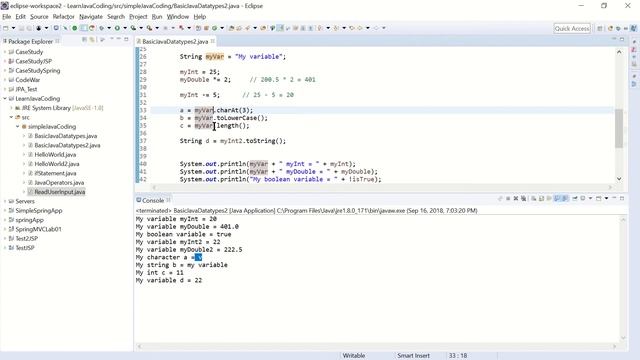Toggle Pin Console in Console toolbar
Viewport: 640px width, 360px height.
[575, 198]
